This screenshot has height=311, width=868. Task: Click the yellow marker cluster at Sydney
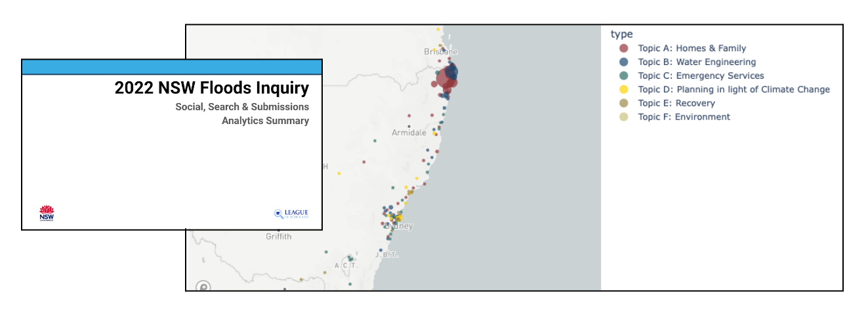[397, 218]
